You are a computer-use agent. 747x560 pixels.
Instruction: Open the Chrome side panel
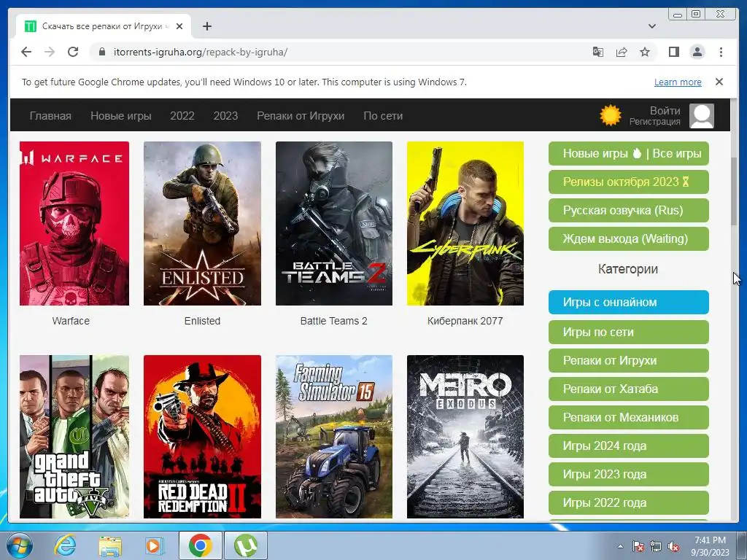click(x=673, y=52)
